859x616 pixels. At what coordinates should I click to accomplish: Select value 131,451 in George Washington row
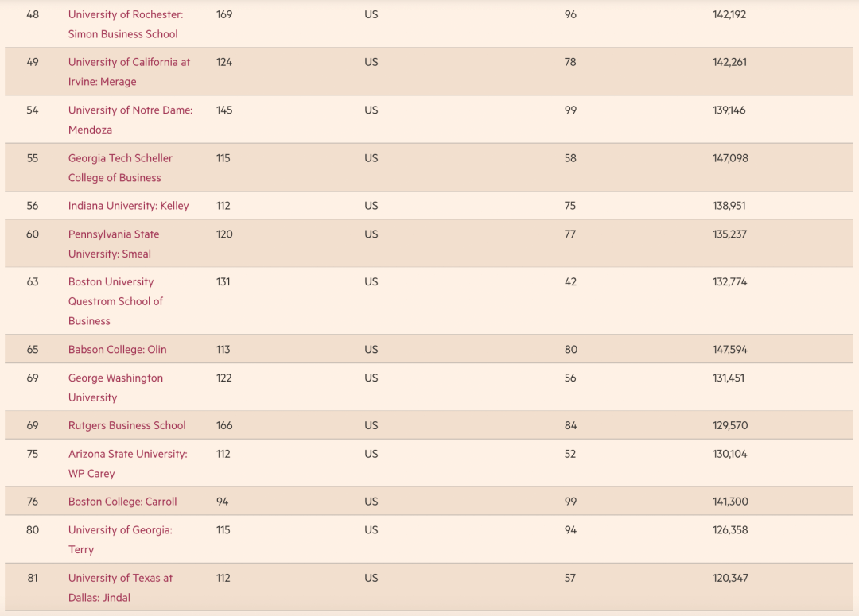[x=728, y=378]
